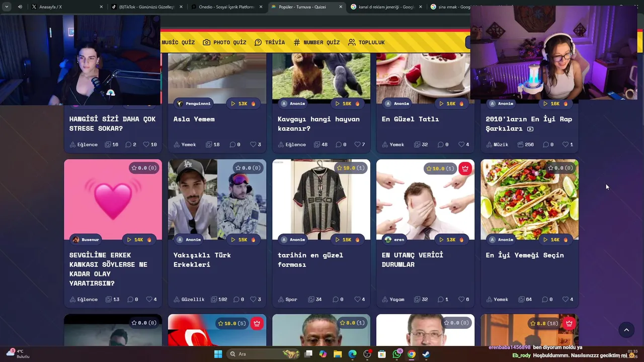The height and width of the screenshot is (362, 644).
Task: Open the tacos En İyi Yemeği Seçin thumbnail
Action: pyautogui.click(x=529, y=199)
